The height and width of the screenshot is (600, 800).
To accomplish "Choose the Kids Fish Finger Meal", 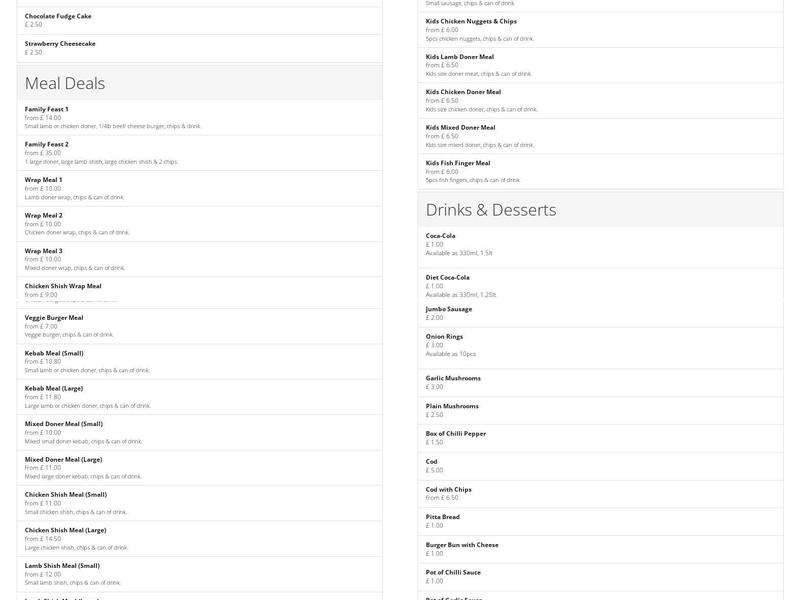I will 458,163.
